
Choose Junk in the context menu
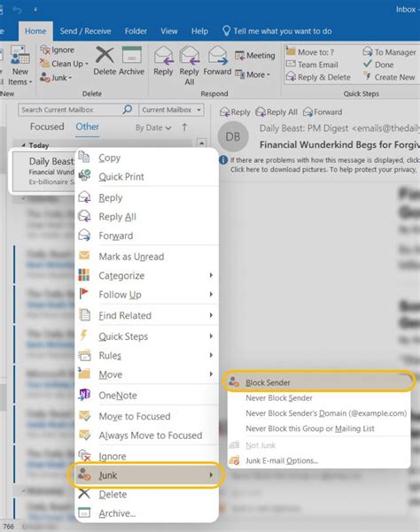point(147,475)
